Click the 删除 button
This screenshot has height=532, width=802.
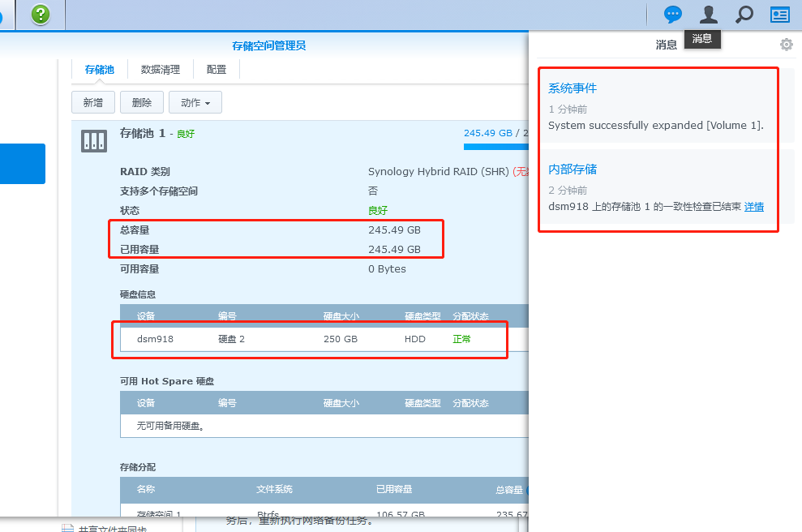pyautogui.click(x=141, y=102)
